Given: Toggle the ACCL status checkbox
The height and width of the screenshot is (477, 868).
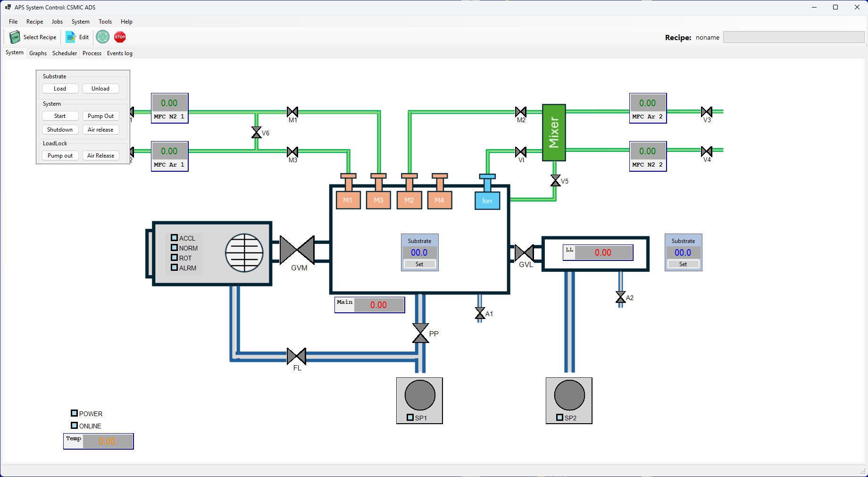Looking at the screenshot, I should 174,238.
